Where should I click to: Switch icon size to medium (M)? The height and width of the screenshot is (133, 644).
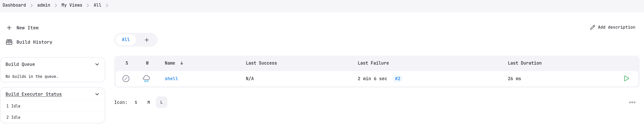[x=149, y=102]
